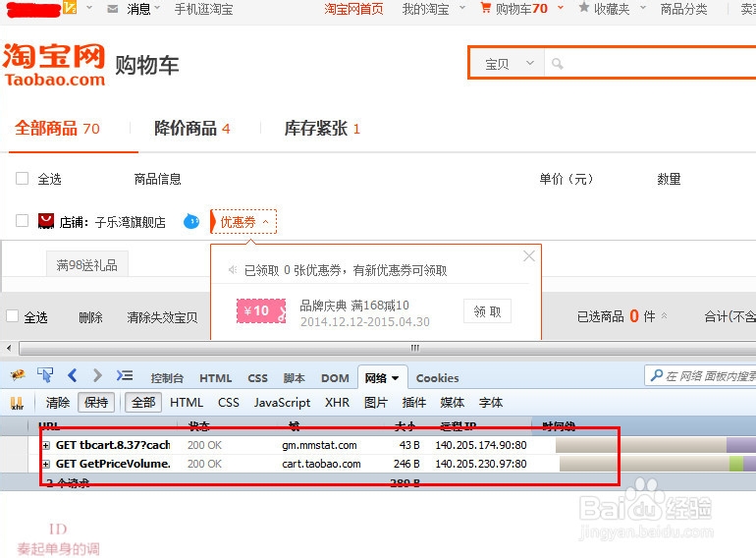Open the 网络 tab dropdown arrow

tap(396, 378)
